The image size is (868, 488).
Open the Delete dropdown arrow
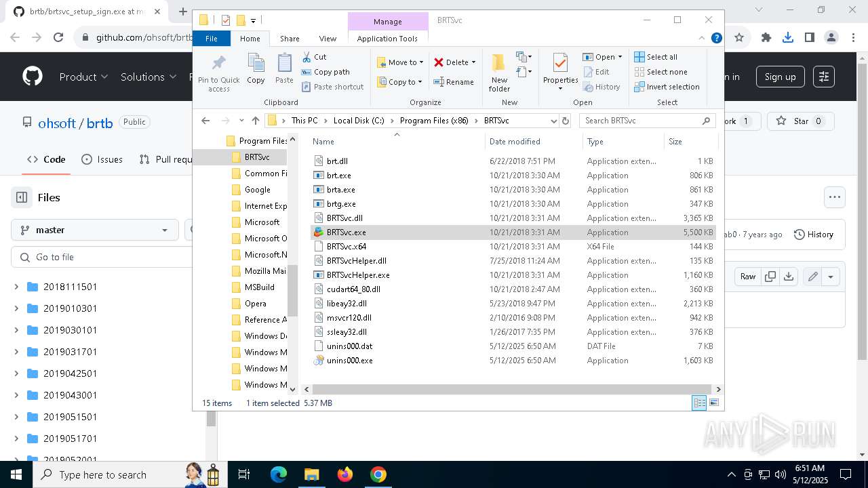tap(473, 62)
